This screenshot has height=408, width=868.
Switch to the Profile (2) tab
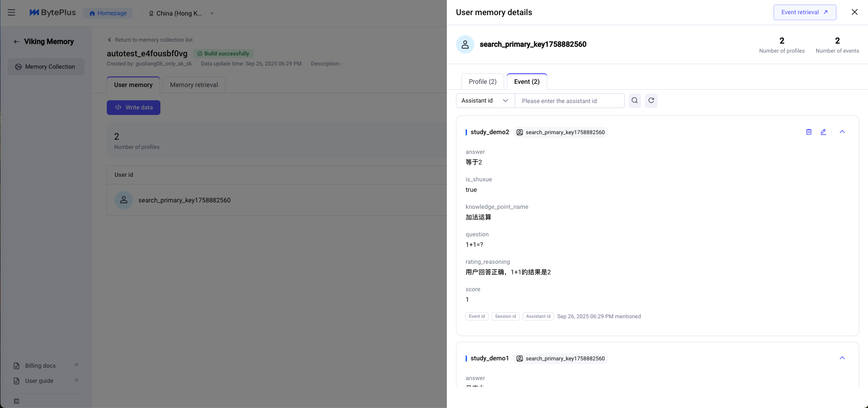pos(483,82)
